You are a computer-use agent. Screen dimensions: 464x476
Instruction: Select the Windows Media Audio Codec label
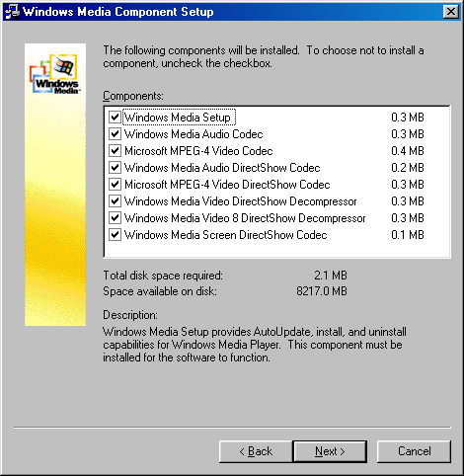pos(193,134)
